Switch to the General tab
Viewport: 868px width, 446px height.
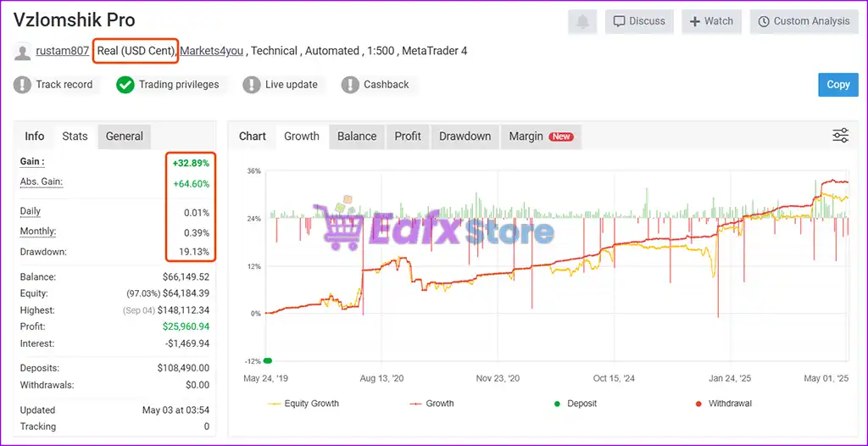[x=125, y=137]
